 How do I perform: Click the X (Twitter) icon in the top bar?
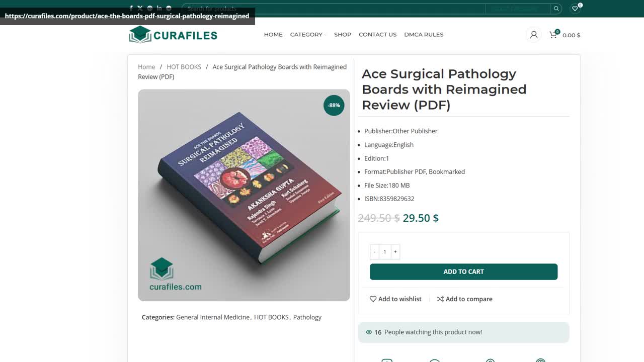(140, 8)
